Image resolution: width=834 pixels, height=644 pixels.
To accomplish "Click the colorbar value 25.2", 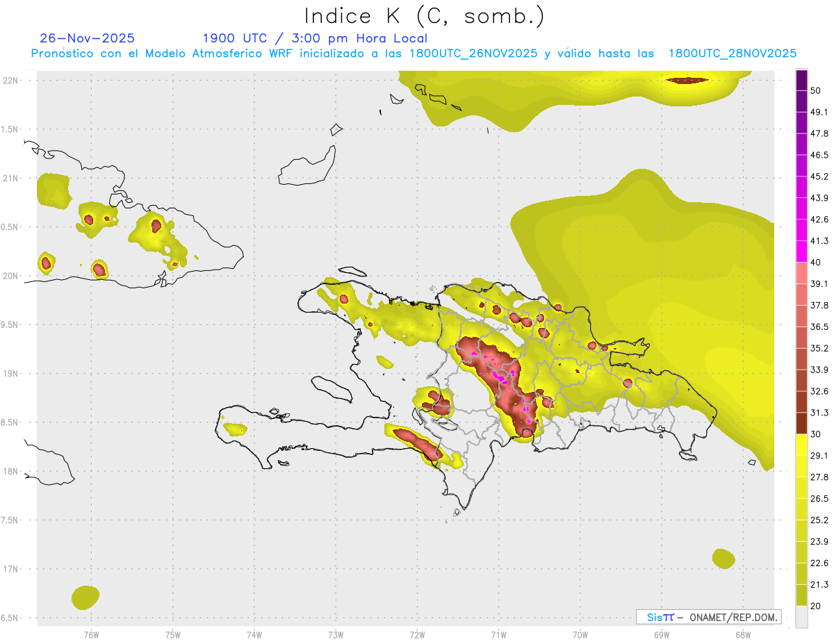I will tap(819, 520).
